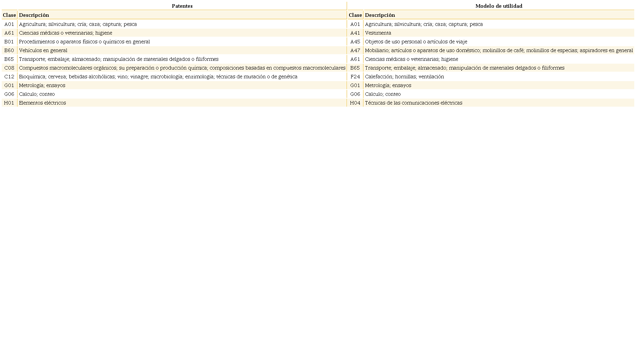Click class code B60 in Patentes
This screenshot has height=364, width=636.
point(9,50)
